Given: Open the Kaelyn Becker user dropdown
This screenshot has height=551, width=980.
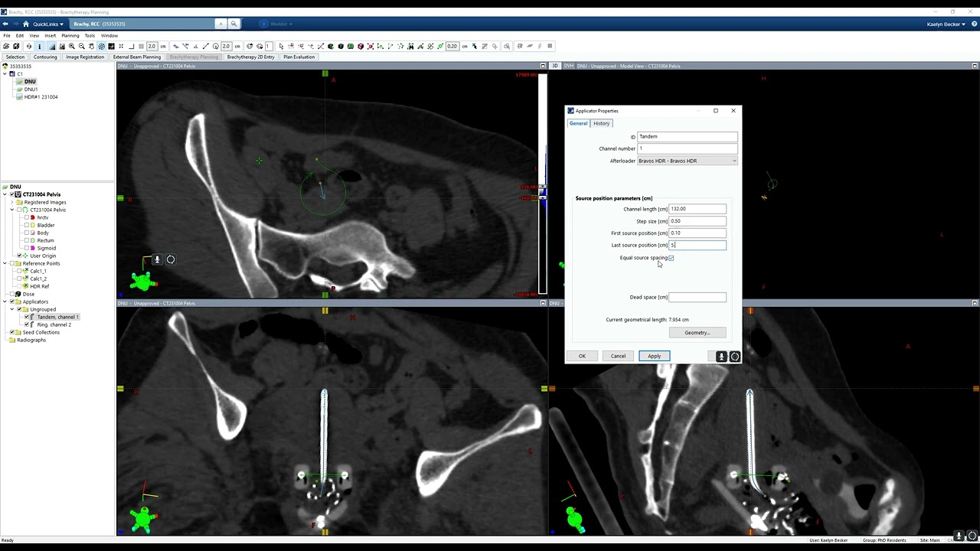Looking at the screenshot, I should (946, 24).
